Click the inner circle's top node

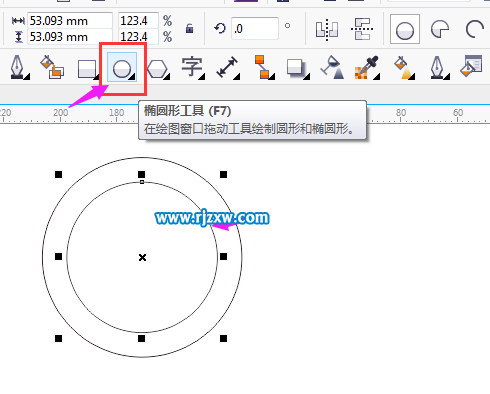(x=142, y=182)
